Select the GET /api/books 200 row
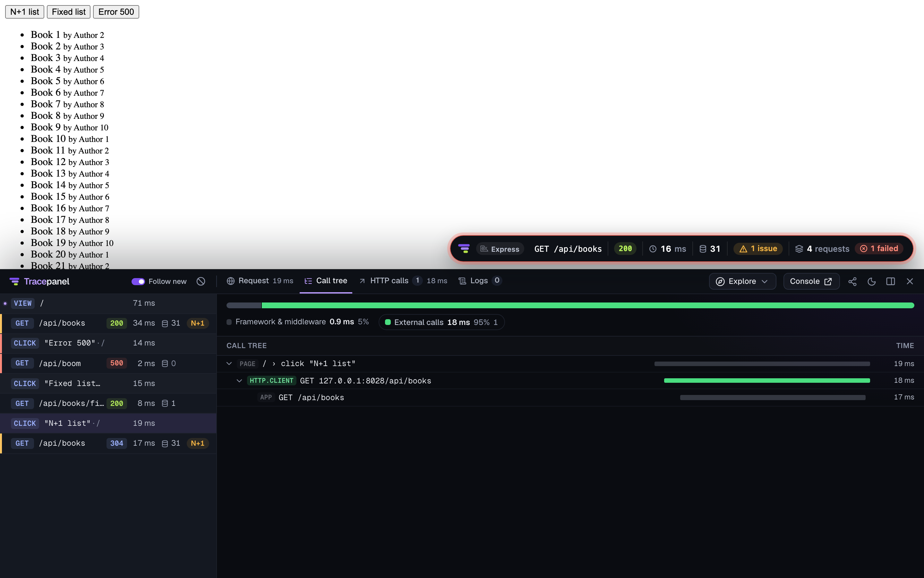The width and height of the screenshot is (924, 578). click(x=108, y=323)
